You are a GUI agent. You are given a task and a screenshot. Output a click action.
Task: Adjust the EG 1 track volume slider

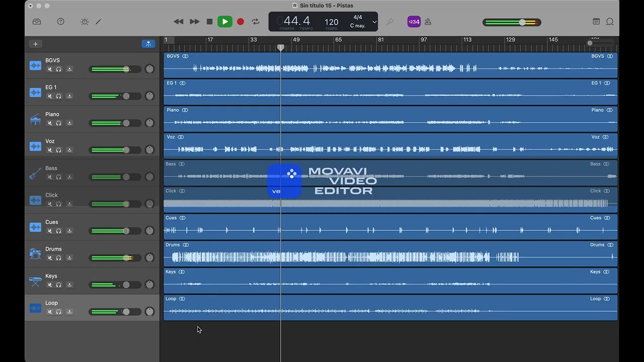click(x=115, y=96)
